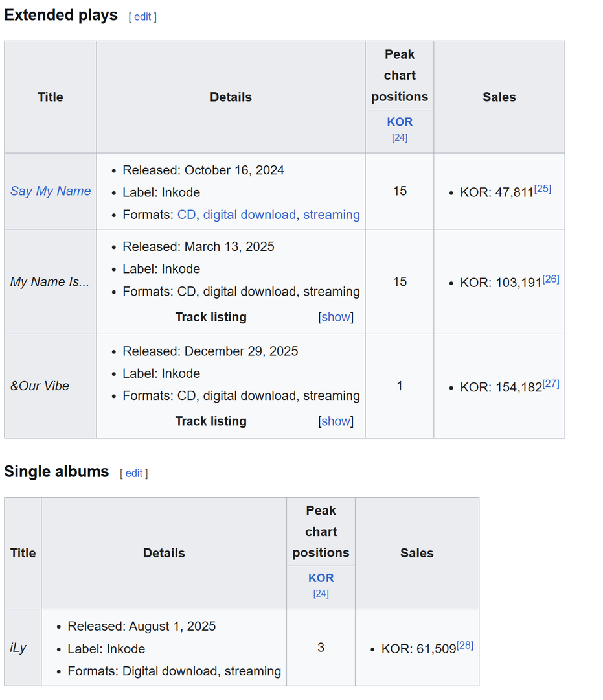Click the Extended plays heading
This screenshot has height=700, width=603.
(61, 15)
